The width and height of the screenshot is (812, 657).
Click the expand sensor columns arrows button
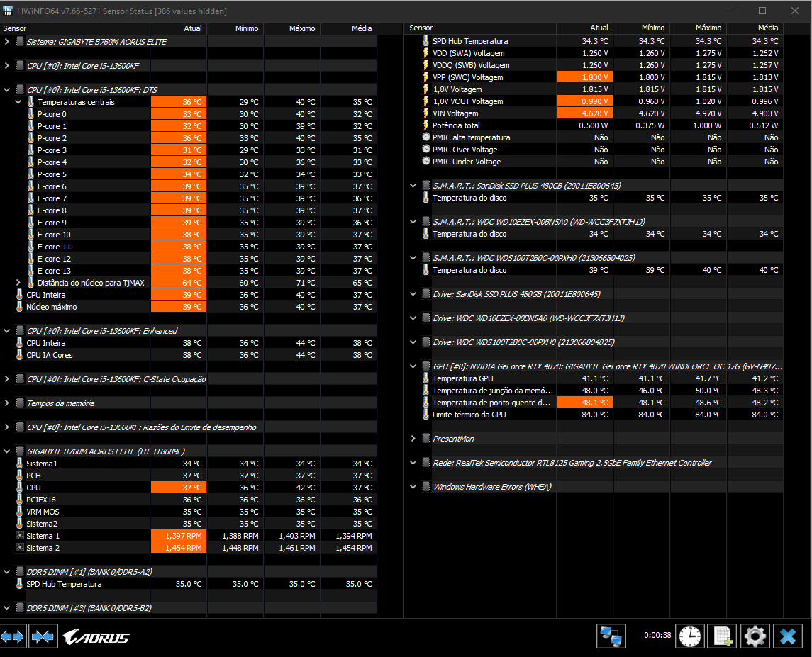13,636
